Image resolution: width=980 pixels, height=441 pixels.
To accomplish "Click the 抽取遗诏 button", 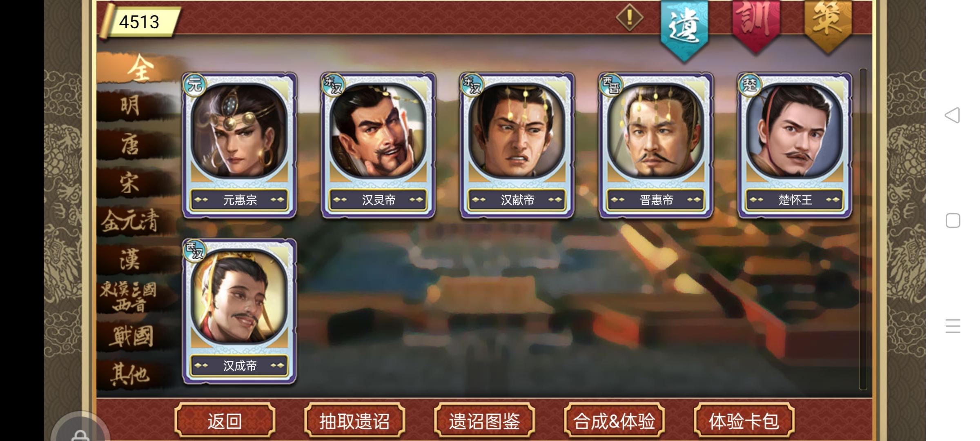I will (354, 421).
